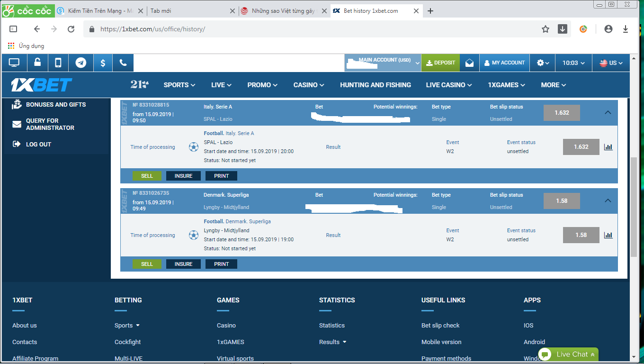Expand the footer Results submenu
Image resolution: width=644 pixels, height=364 pixels.
(x=345, y=342)
